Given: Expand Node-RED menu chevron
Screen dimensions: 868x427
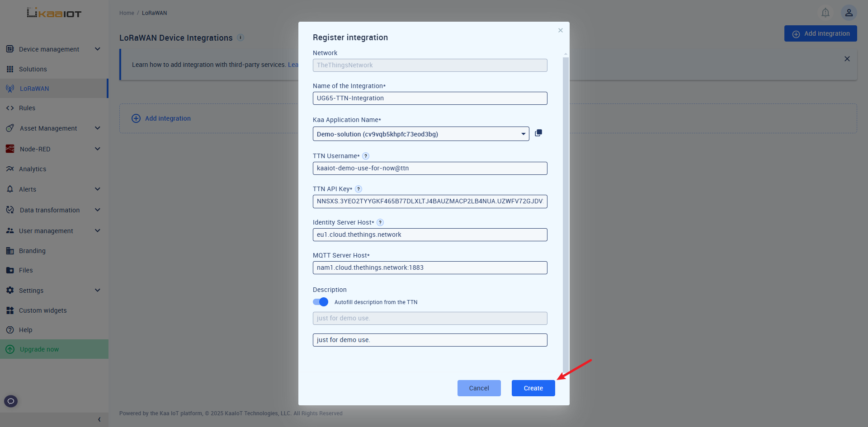Looking at the screenshot, I should click(97, 149).
